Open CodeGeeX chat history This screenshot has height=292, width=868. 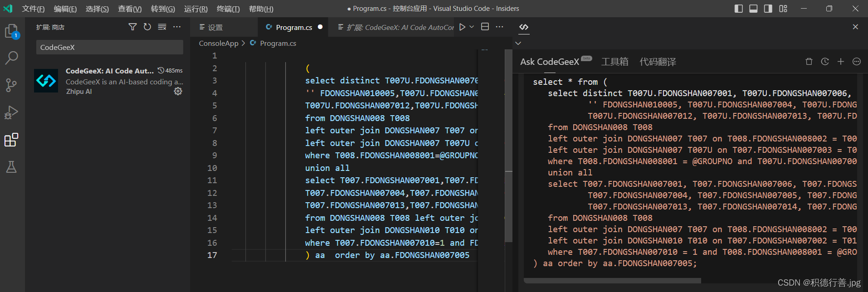(x=825, y=62)
